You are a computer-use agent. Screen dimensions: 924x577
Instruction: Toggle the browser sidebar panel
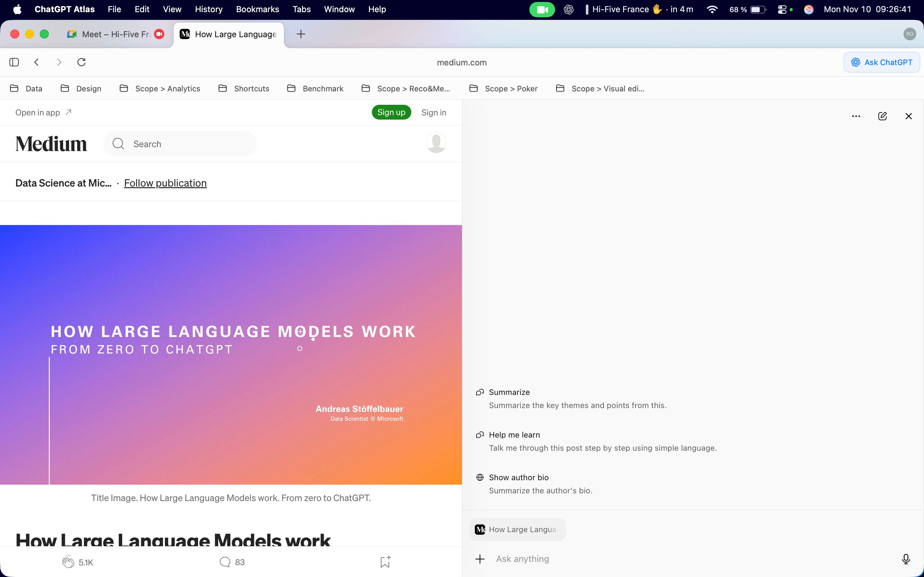pos(14,62)
